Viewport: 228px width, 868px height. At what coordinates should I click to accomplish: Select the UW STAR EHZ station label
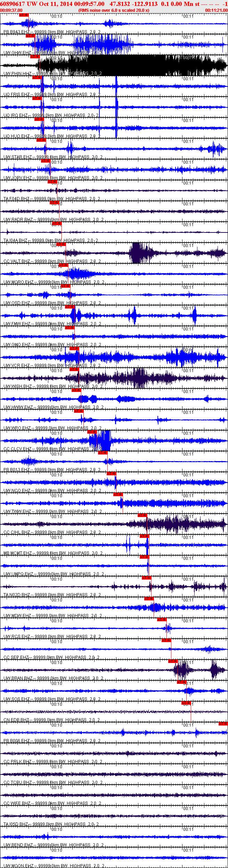17,157
